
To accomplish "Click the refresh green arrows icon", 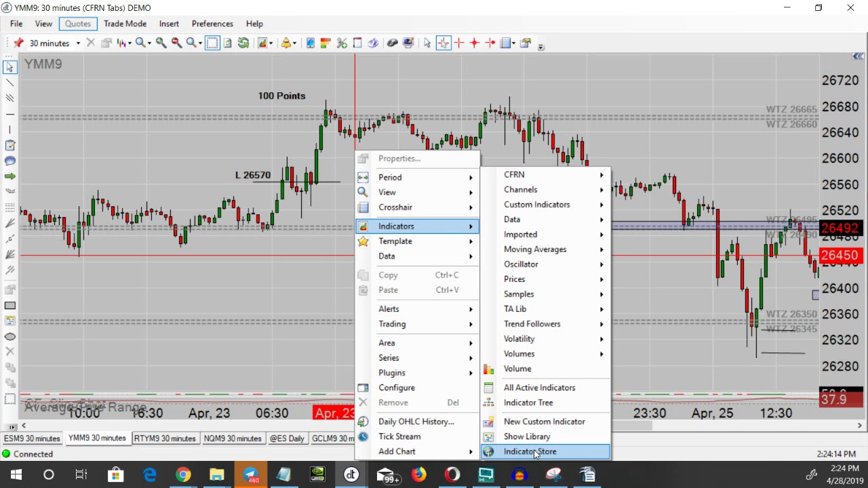I will coord(243,43).
